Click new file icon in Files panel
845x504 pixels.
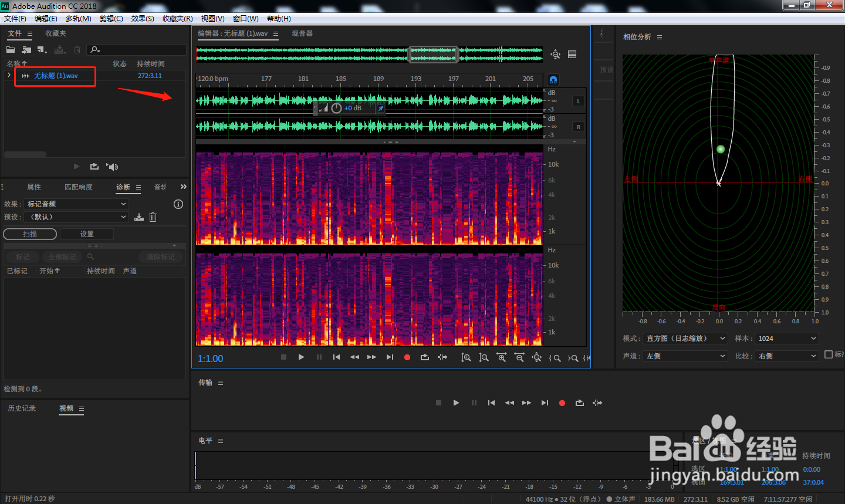click(42, 50)
